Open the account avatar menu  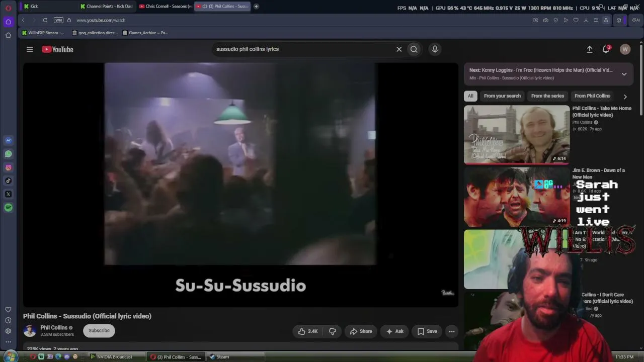625,49
